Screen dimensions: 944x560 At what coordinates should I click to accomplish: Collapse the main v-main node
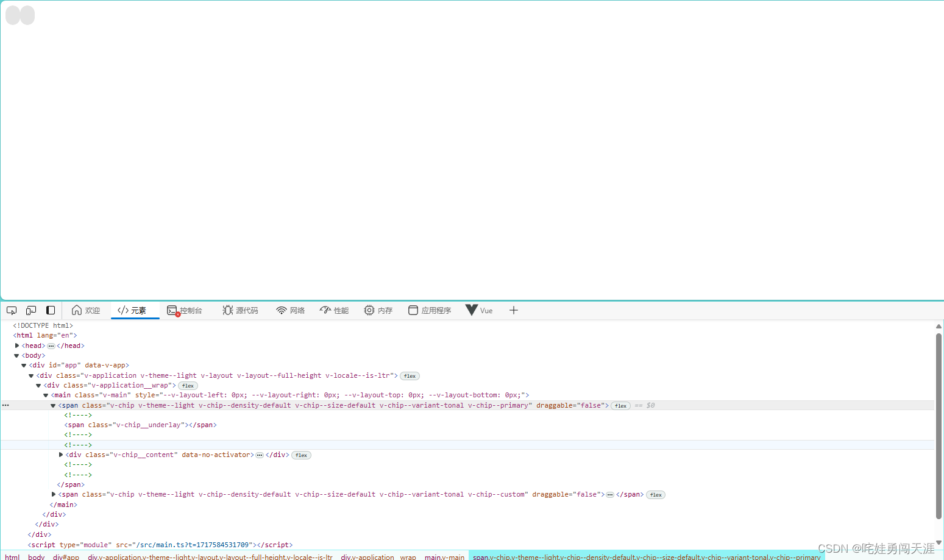click(x=46, y=395)
